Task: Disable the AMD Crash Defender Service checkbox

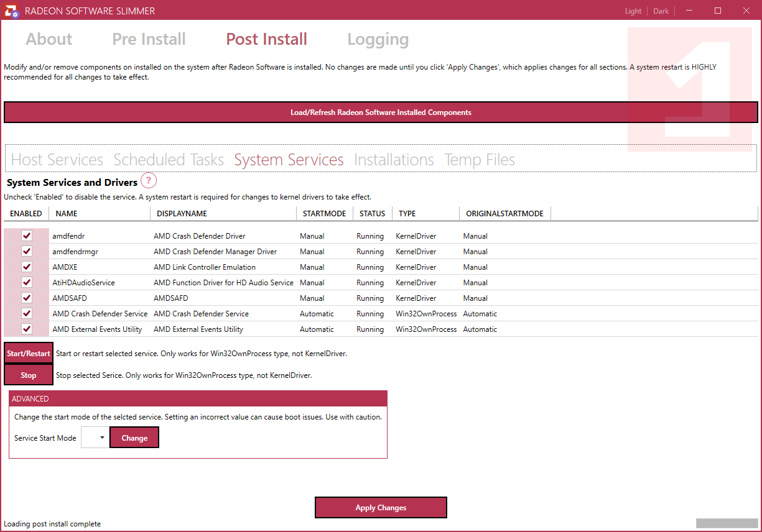Action: [27, 313]
